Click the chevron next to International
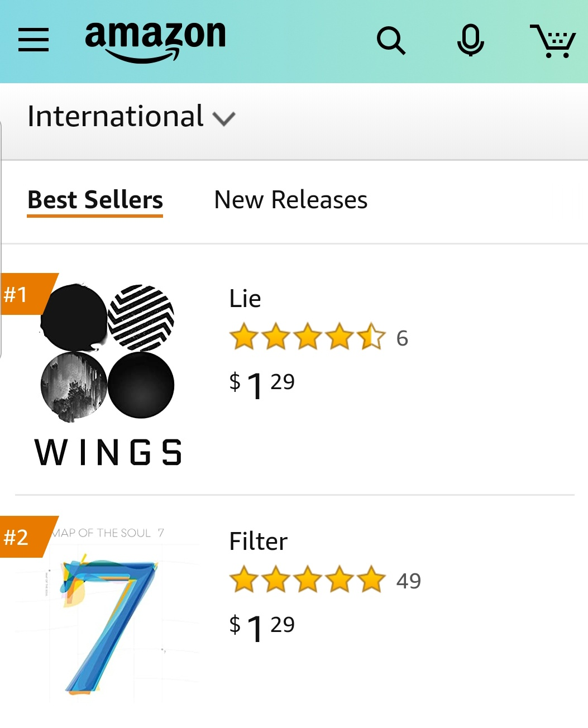Image resolution: width=588 pixels, height=728 pixels. click(224, 118)
